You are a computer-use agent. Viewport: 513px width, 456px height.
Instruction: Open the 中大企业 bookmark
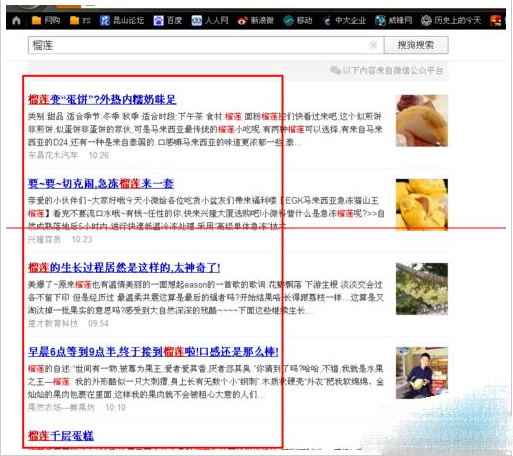pos(344,21)
